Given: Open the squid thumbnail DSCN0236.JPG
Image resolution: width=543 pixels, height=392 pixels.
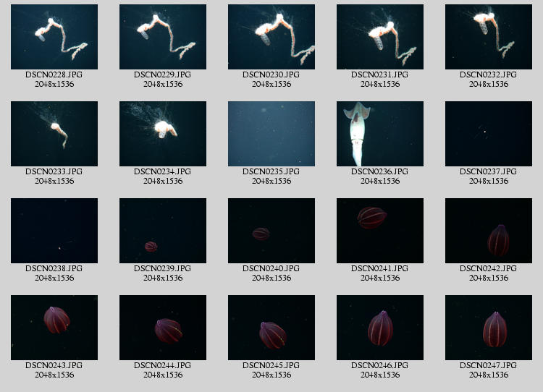Looking at the screenshot, I should pos(380,134).
